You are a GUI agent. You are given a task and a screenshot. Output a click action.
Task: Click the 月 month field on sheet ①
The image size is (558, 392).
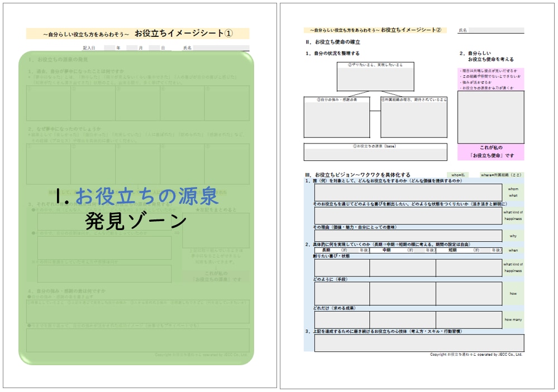click(132, 48)
